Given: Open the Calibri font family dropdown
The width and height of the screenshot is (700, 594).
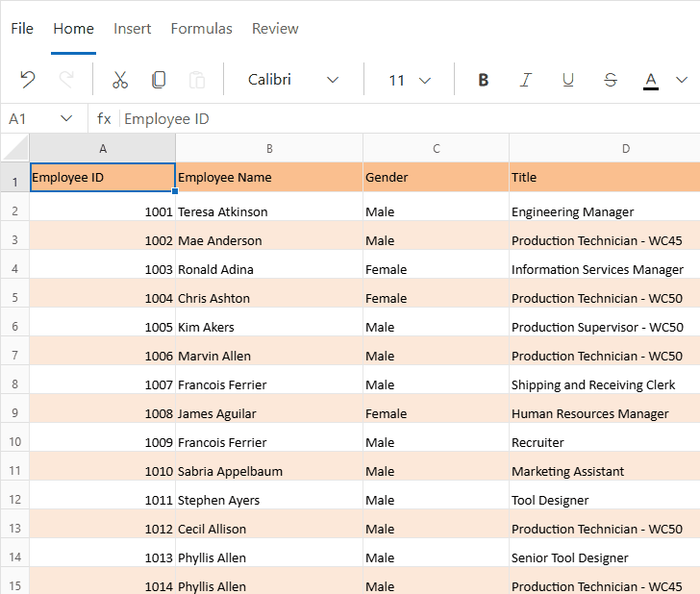Looking at the screenshot, I should point(293,80).
